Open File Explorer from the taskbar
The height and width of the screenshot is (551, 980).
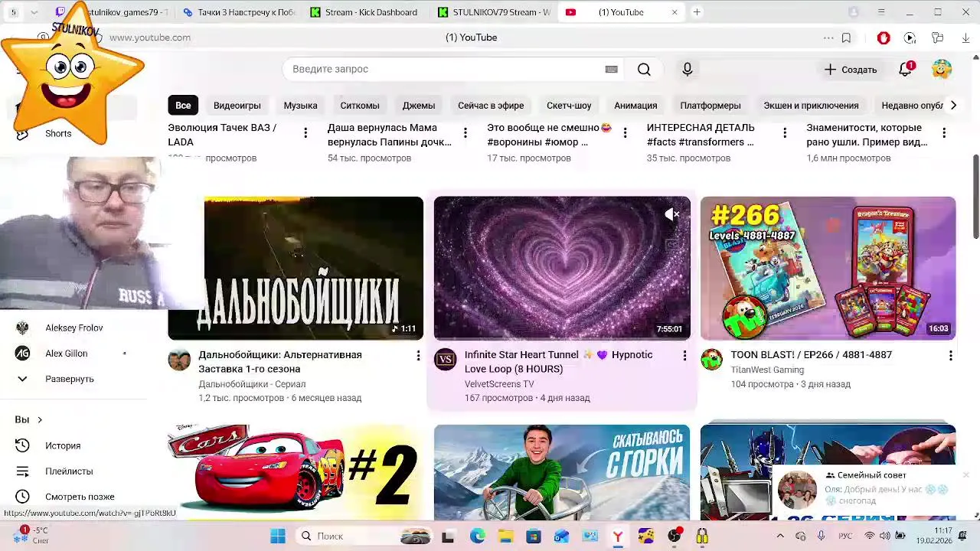pyautogui.click(x=505, y=536)
